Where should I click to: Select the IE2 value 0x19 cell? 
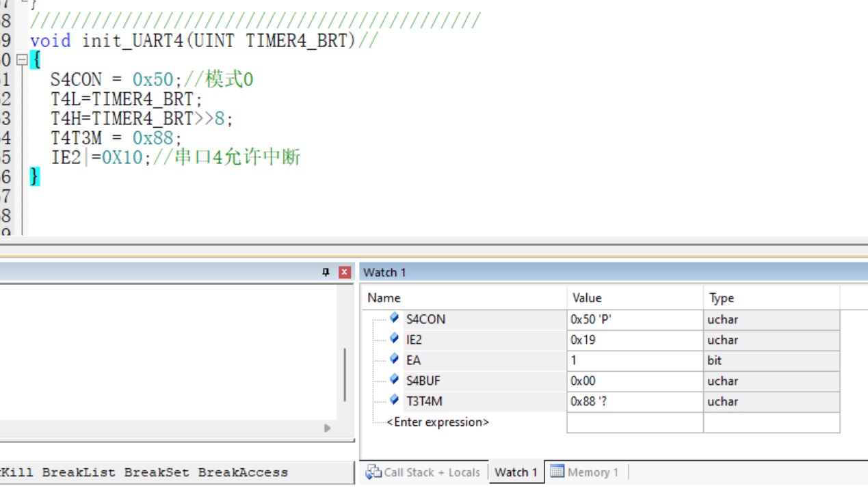(634, 340)
